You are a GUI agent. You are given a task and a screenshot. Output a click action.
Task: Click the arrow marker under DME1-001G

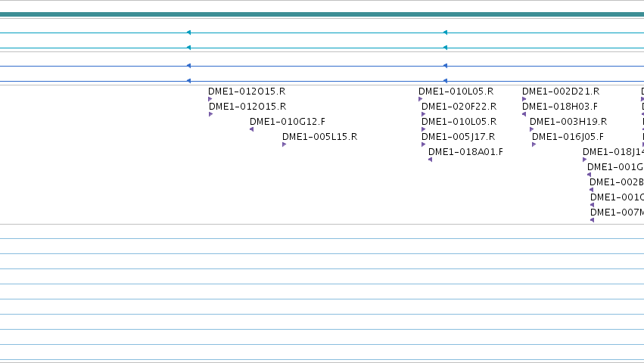pyautogui.click(x=589, y=175)
